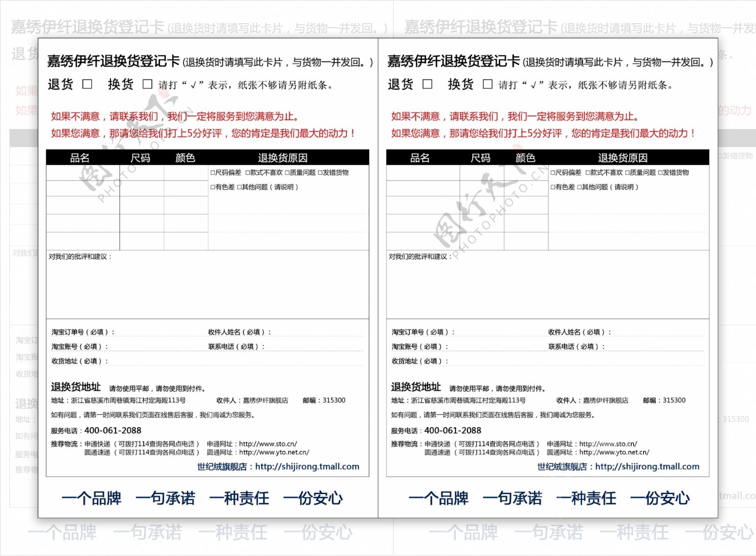The image size is (756, 556).
Task: Click 一份安心 slogan on the right card
Action: pos(660,498)
